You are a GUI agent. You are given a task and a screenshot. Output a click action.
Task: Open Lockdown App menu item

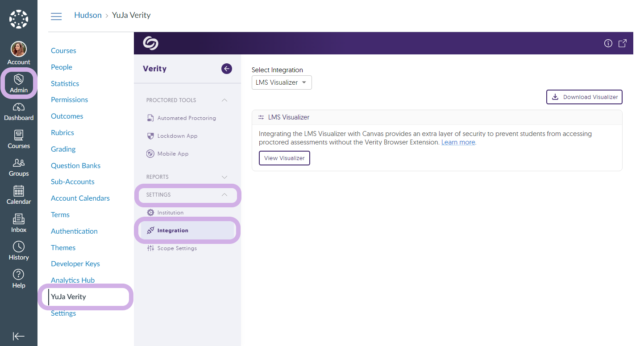[x=177, y=136]
